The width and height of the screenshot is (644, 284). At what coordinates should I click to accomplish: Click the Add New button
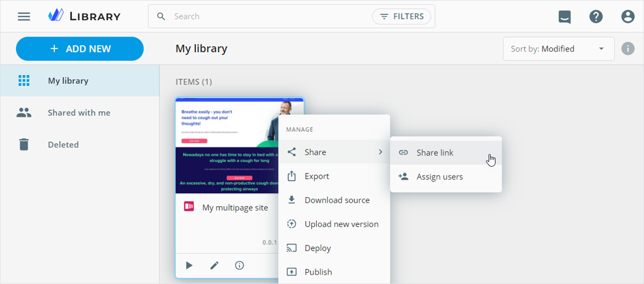point(80,49)
